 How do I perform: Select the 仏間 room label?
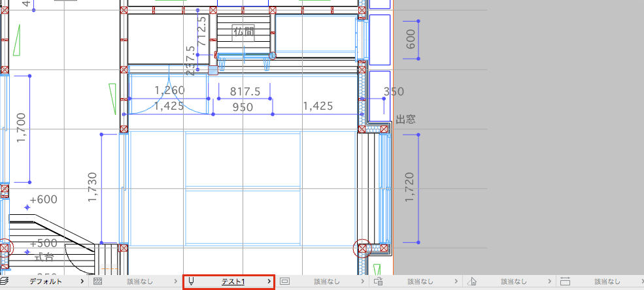(x=244, y=31)
